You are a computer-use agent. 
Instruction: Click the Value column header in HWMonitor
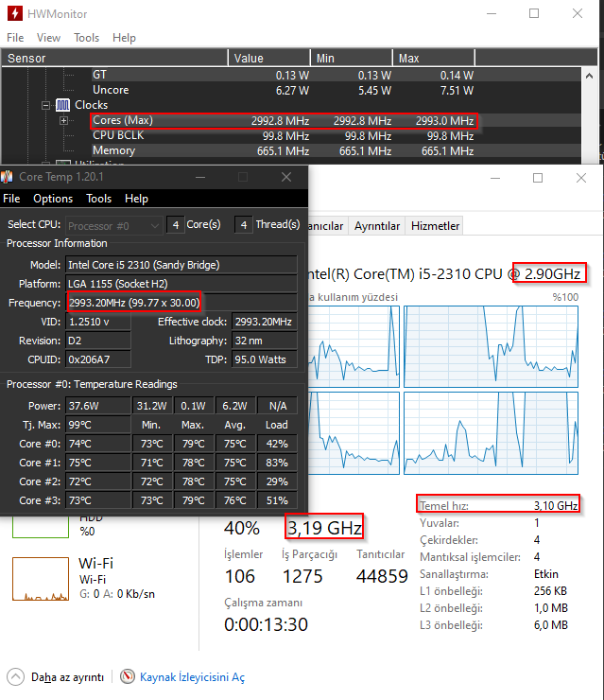point(269,59)
